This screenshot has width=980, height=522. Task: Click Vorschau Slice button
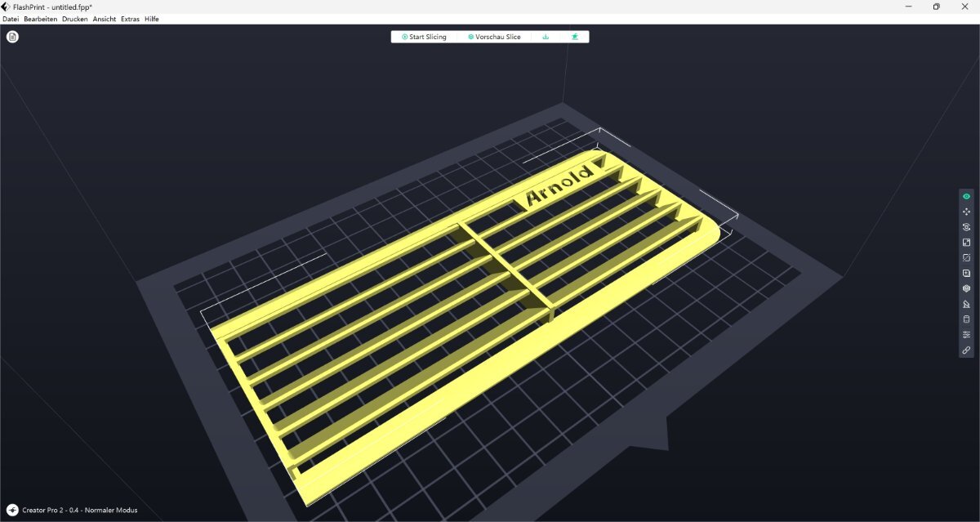tap(494, 37)
